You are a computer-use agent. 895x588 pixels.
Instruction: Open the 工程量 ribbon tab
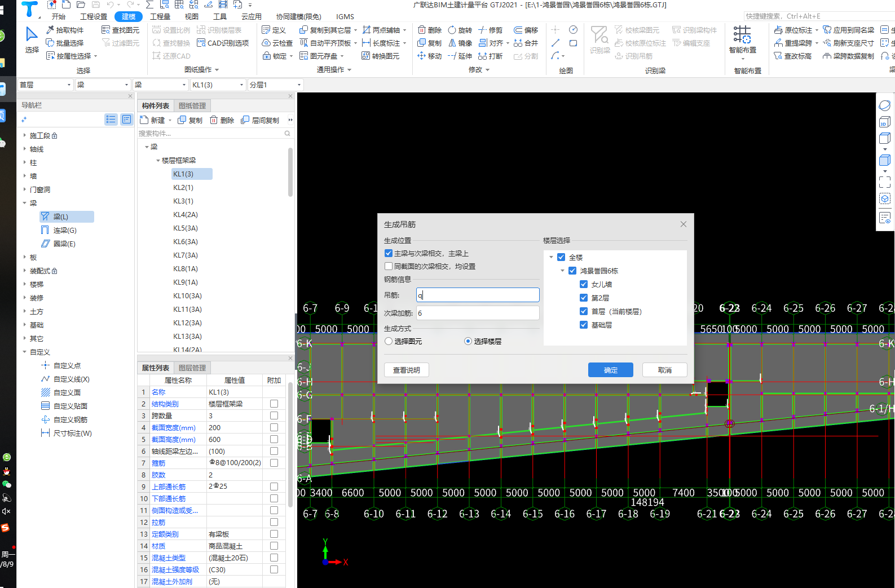(x=160, y=16)
